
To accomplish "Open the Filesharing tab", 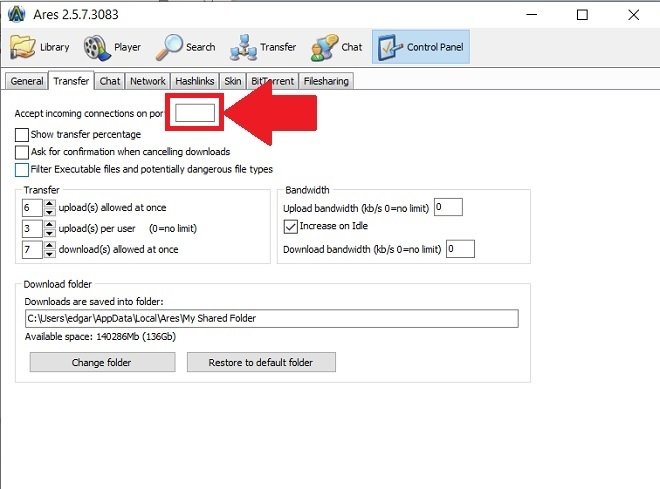I will (326, 81).
